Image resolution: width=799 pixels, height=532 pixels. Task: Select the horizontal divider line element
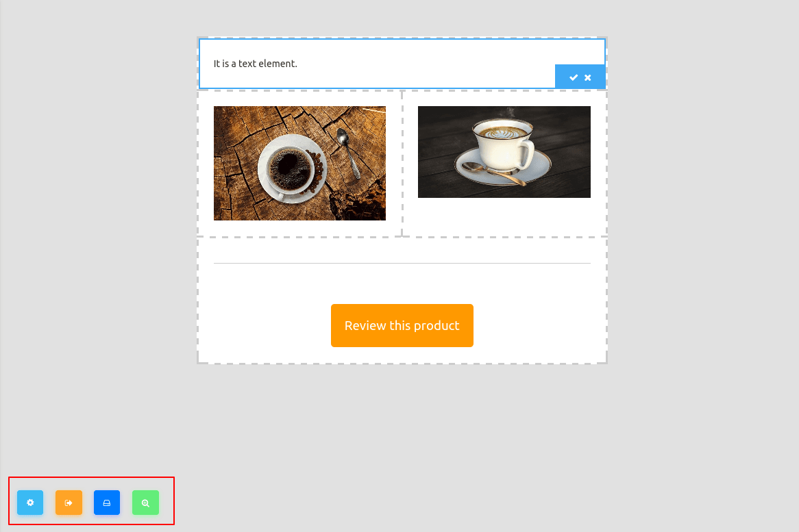(402, 263)
